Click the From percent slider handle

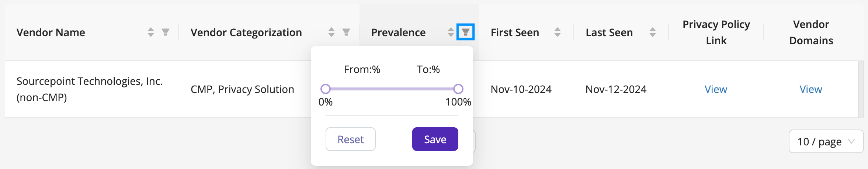tap(326, 89)
